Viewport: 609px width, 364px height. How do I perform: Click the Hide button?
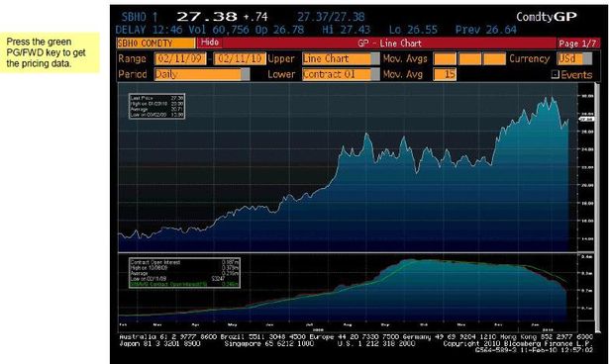click(210, 43)
